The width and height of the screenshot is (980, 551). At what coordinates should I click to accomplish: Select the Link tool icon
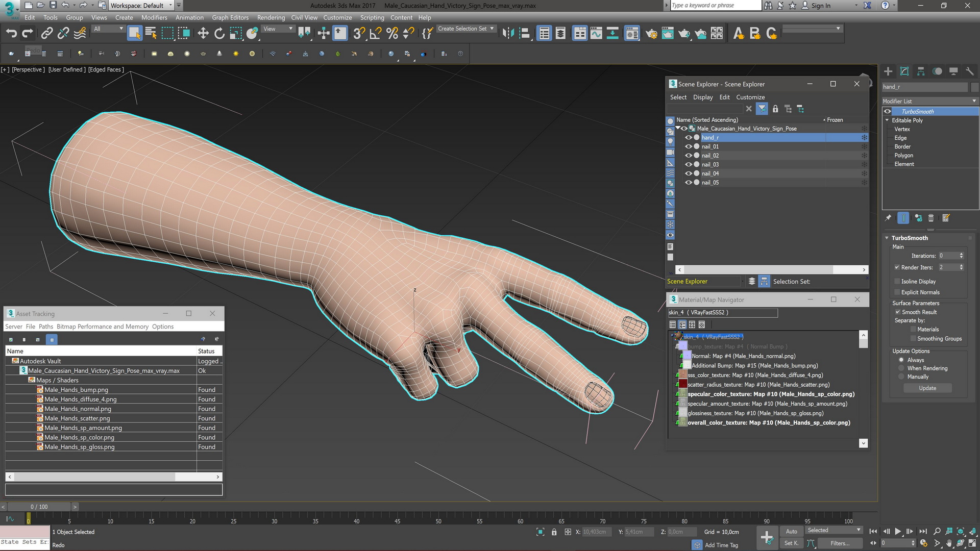(47, 34)
